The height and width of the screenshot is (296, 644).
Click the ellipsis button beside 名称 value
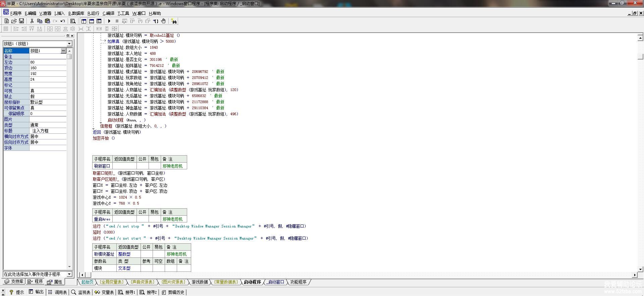63,51
